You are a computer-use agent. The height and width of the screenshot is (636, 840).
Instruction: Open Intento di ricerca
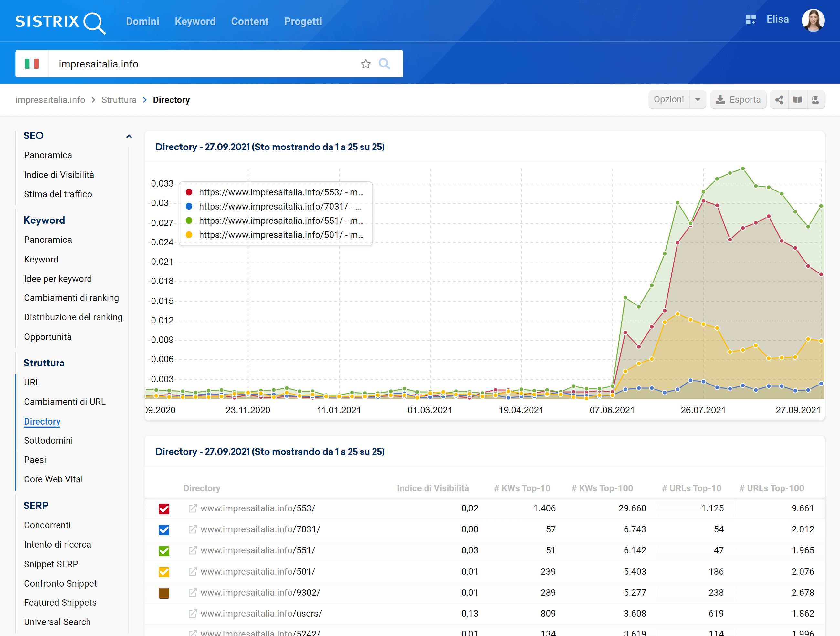57,544
